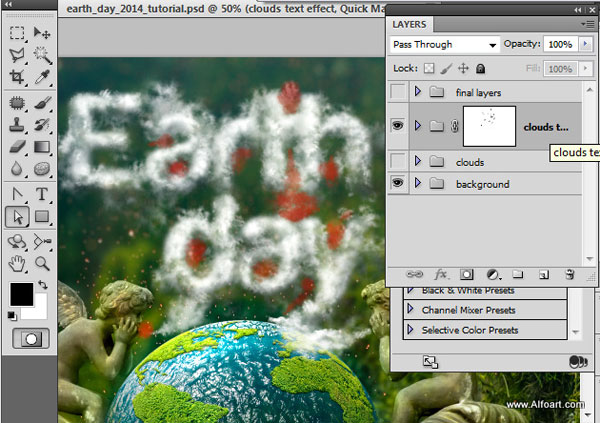The width and height of the screenshot is (600, 423).
Task: Select the Spot Healing Brush tool
Action: tap(17, 103)
